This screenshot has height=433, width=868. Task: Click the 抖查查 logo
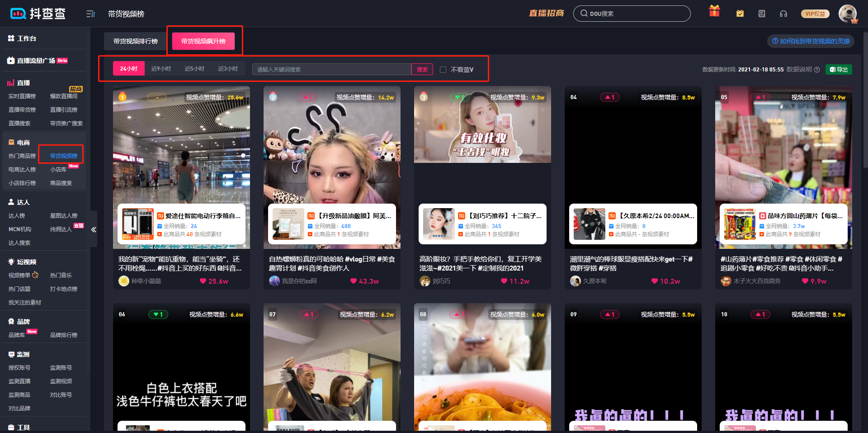[38, 14]
